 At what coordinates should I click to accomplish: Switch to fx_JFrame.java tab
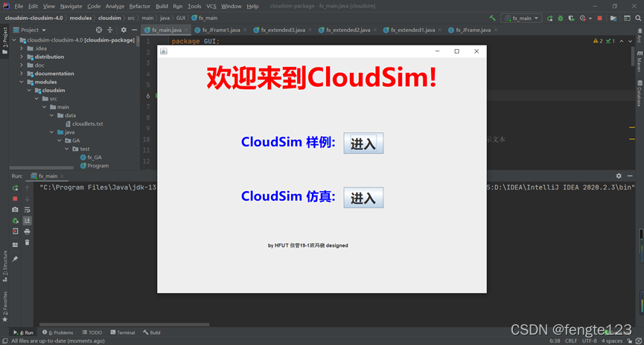(x=473, y=30)
